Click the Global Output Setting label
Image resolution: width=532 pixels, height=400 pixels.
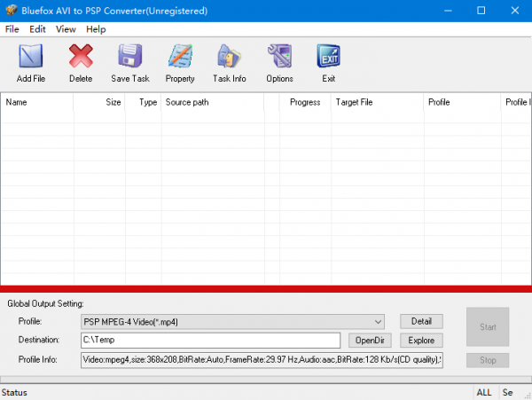point(45,303)
